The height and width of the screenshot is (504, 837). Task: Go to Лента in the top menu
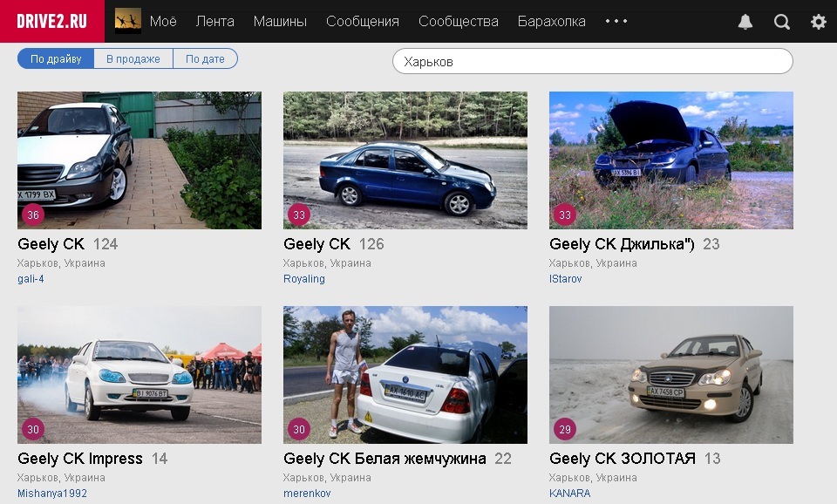[215, 21]
